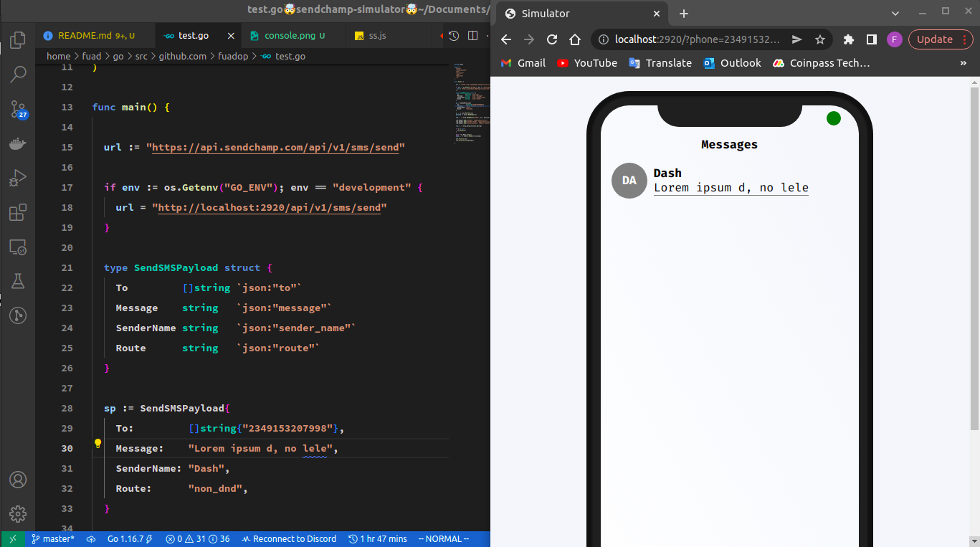Image resolution: width=980 pixels, height=547 pixels.
Task: Bookmark this page with star icon
Action: tap(820, 39)
